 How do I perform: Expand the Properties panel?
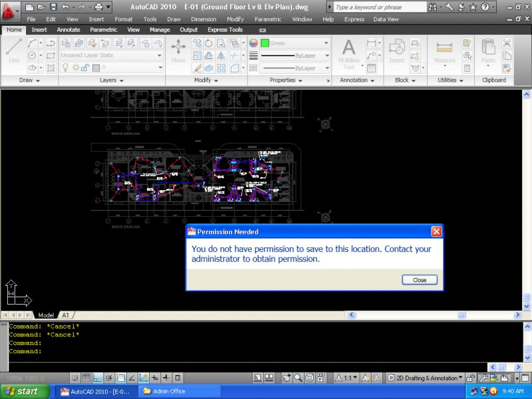286,80
